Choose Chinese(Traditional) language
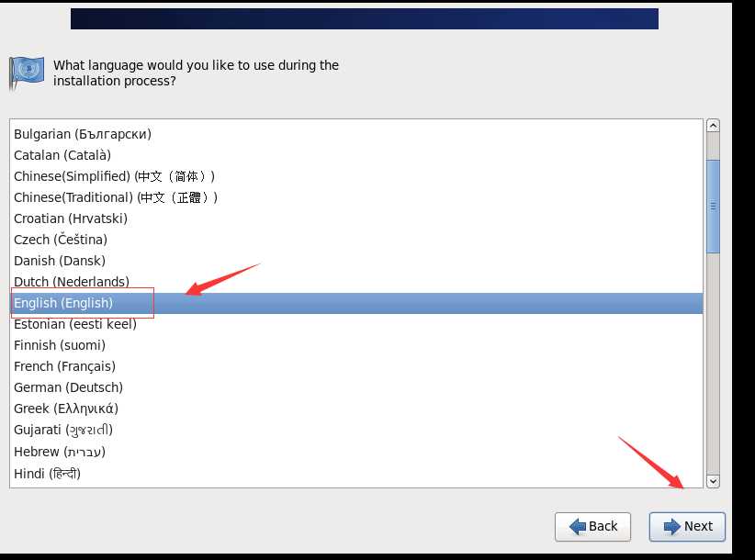This screenshot has width=755, height=560. point(355,197)
